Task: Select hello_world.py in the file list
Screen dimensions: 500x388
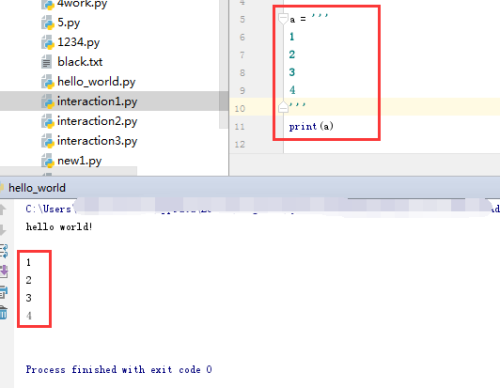Action: point(96,82)
